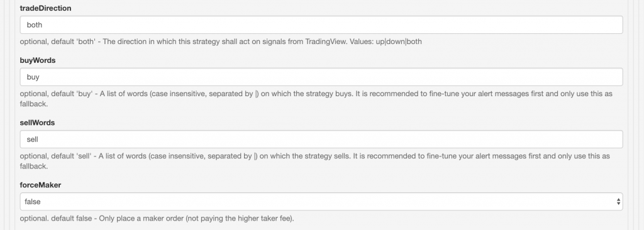Click the 'TradingView' word in tradeDirection description
The height and width of the screenshot is (230, 644).
[326, 41]
